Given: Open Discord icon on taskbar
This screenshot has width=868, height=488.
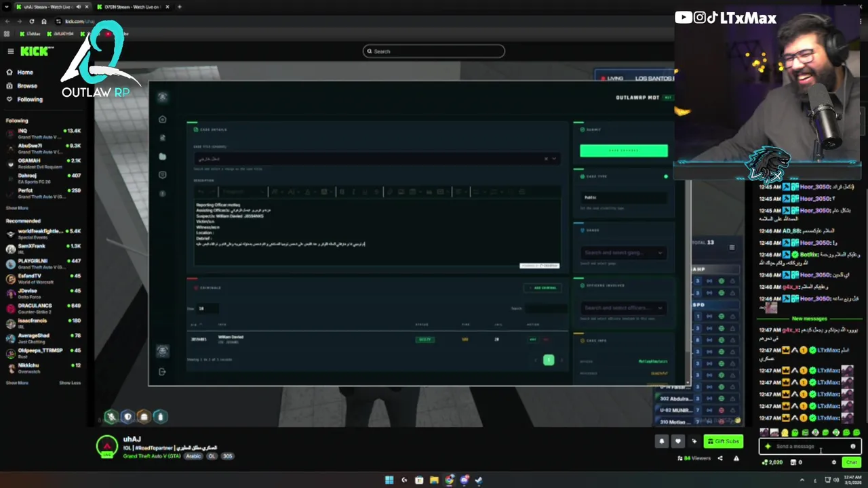Looking at the screenshot, I should pos(464,480).
